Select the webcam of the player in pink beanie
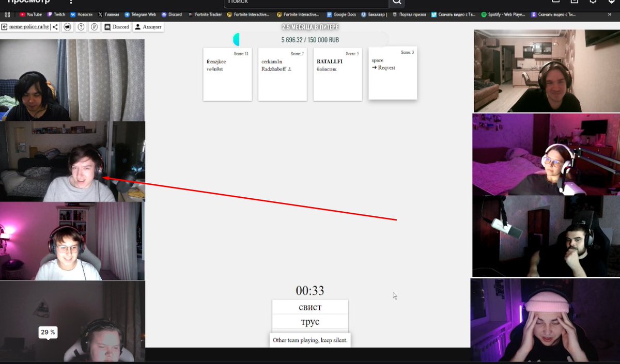The height and width of the screenshot is (364, 620). (545, 320)
